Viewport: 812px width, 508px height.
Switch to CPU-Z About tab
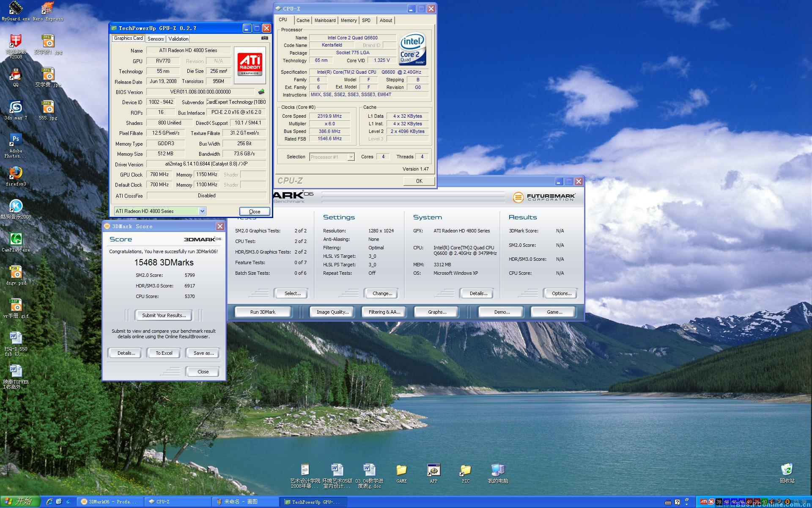[386, 20]
